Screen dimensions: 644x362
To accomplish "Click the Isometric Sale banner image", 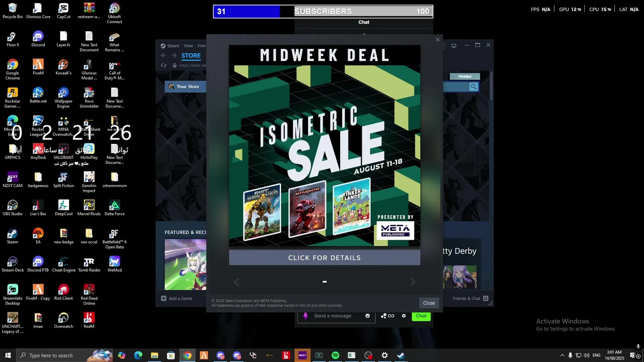I will (325, 146).
